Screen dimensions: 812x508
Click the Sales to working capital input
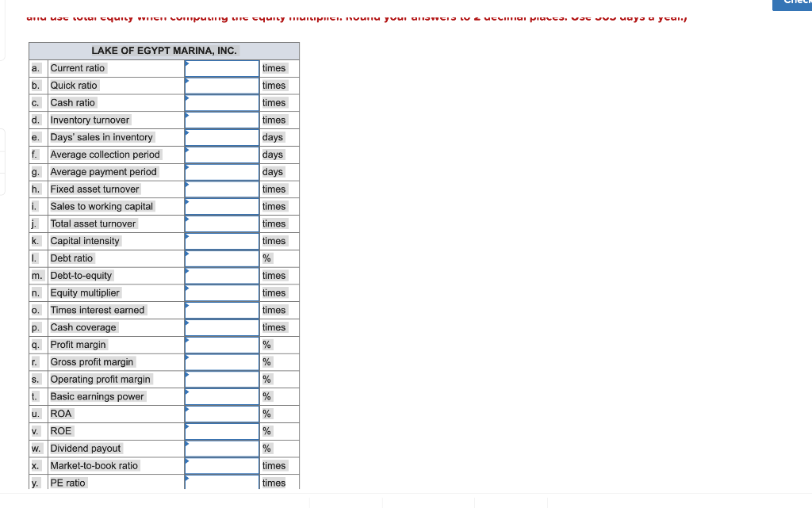pos(222,206)
